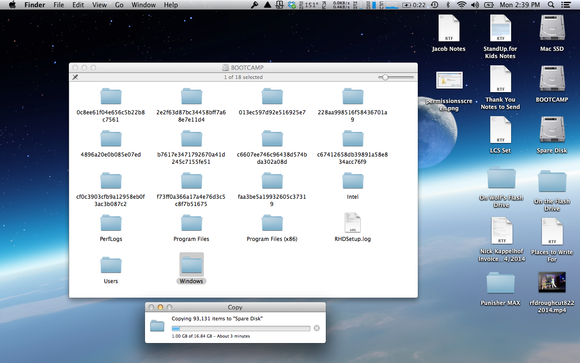Select folder 2e2f63d87bc34458bff7a68e7e11d4

click(x=191, y=97)
